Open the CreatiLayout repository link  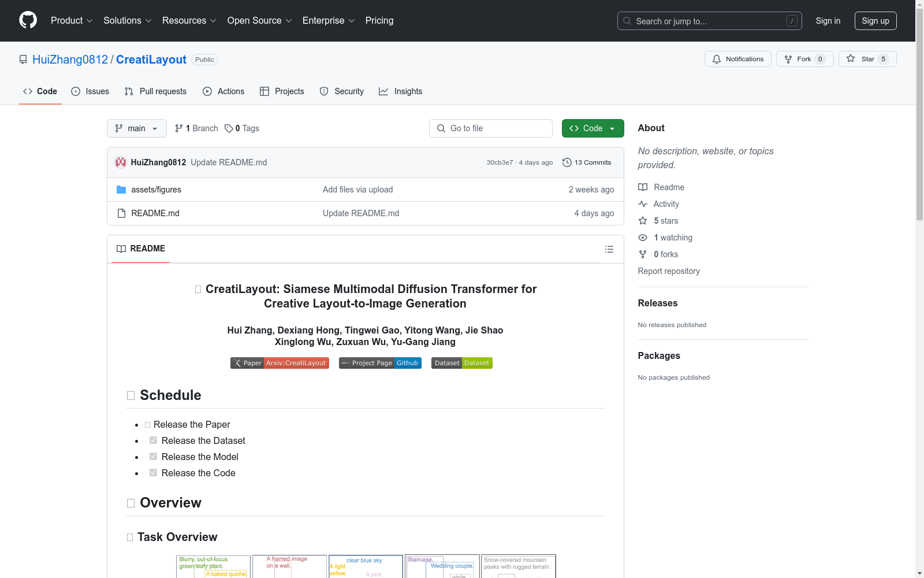[x=151, y=60]
